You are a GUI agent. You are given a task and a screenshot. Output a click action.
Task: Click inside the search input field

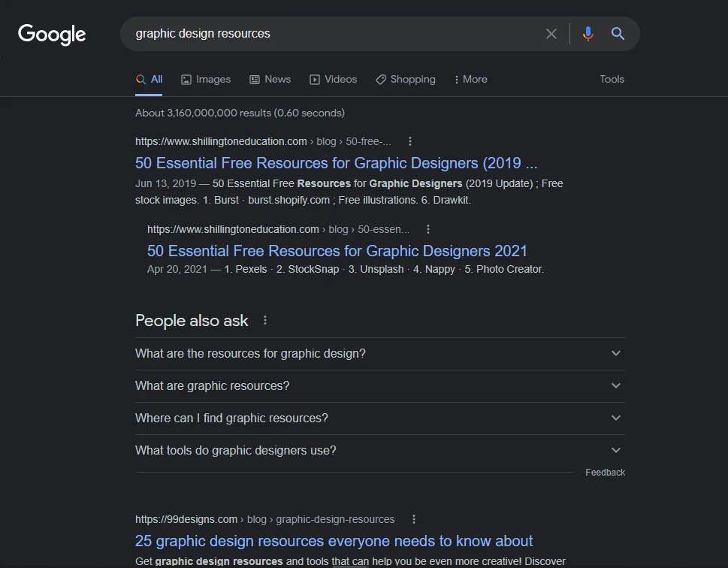(301, 34)
